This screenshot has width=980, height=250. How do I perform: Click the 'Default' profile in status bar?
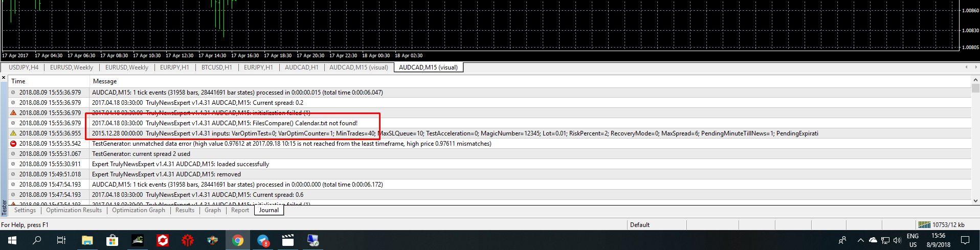640,225
